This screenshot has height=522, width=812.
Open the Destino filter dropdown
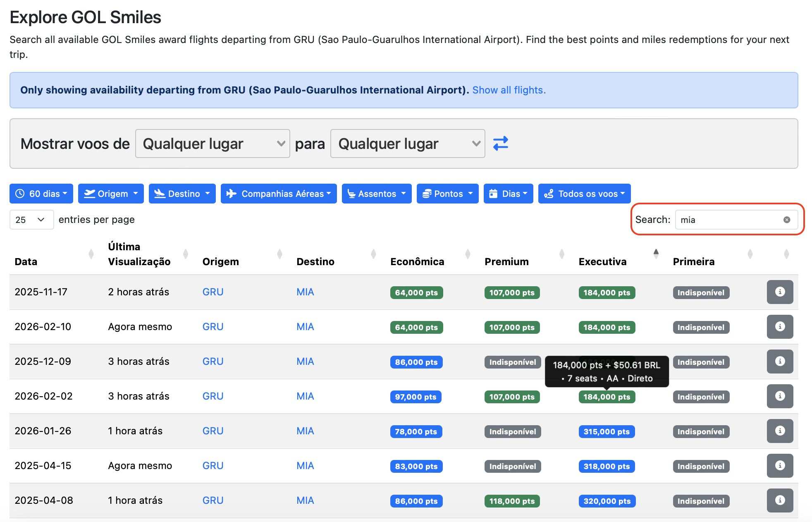(182, 194)
